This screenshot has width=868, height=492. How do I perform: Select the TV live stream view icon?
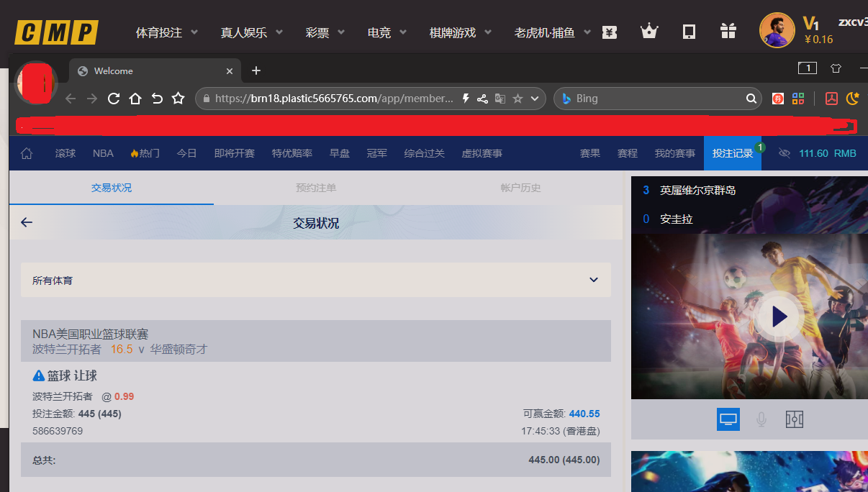point(728,419)
